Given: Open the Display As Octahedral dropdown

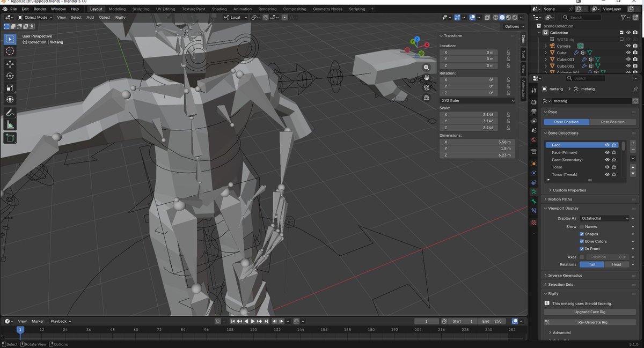Looking at the screenshot, I should (x=604, y=218).
